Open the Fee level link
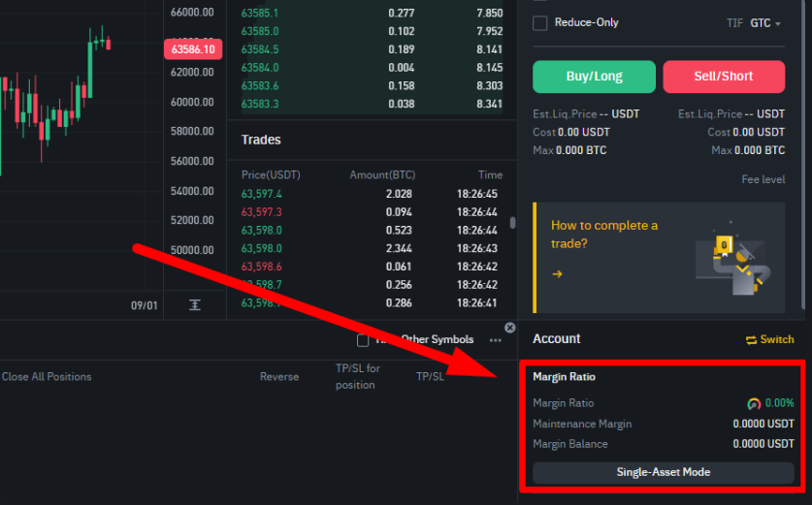 tap(763, 179)
